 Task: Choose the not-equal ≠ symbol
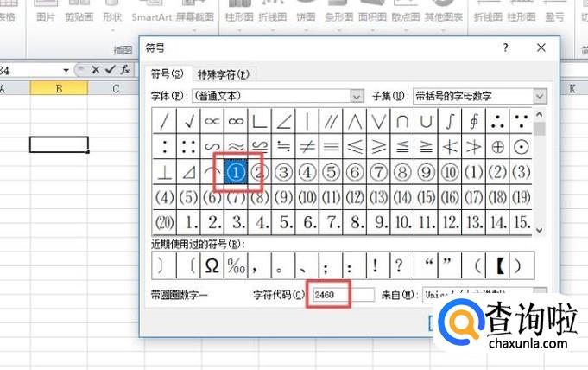click(307, 146)
